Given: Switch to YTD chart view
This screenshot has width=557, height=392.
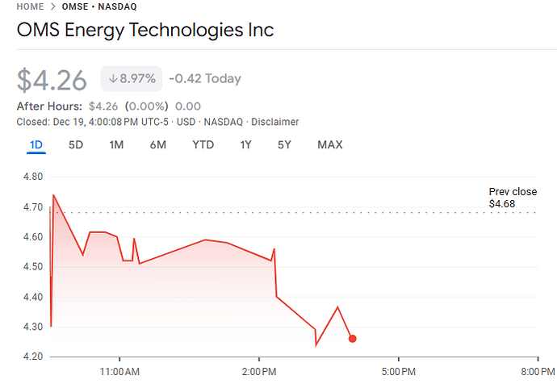Looking at the screenshot, I should pos(203,145).
